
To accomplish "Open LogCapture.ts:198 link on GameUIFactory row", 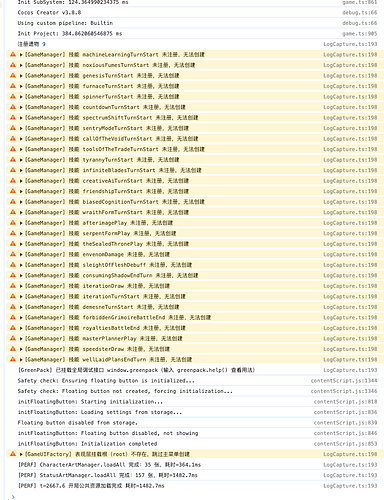I will coord(350,454).
